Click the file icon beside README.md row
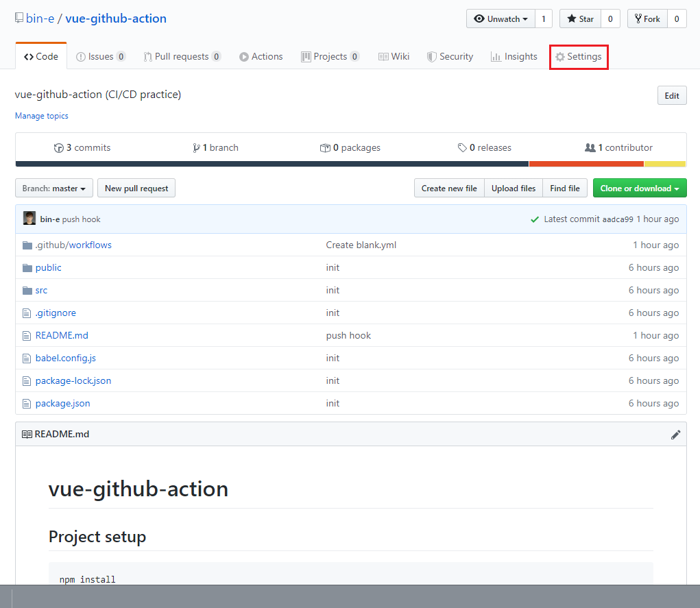Viewport: 700px width, 608px height. (x=27, y=336)
